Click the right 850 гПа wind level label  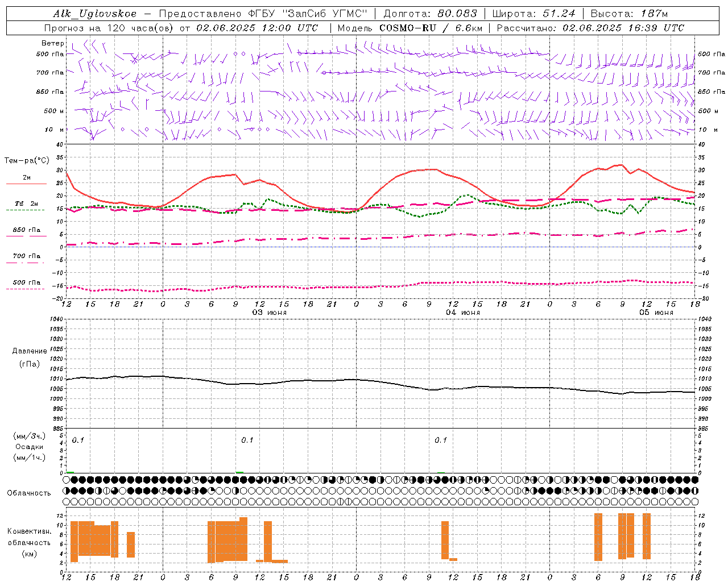tap(712, 92)
